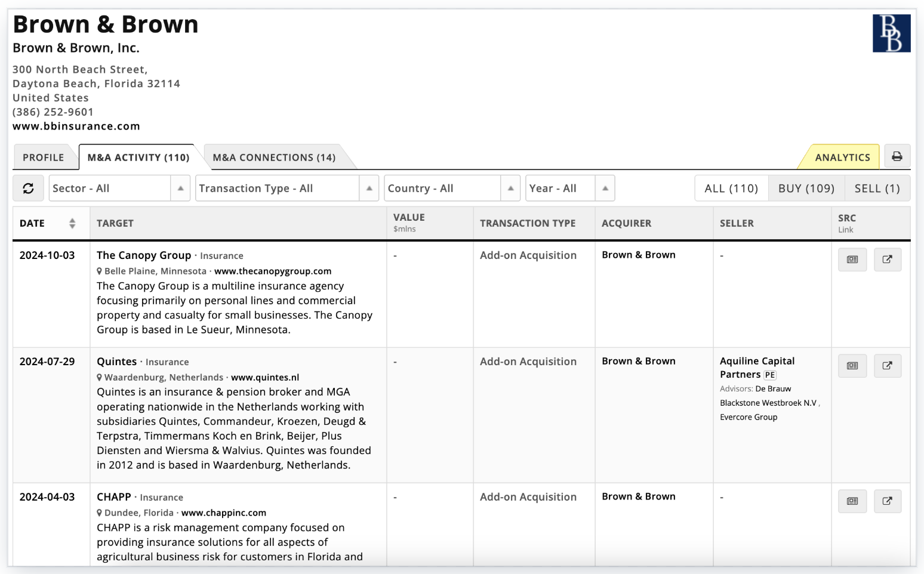Toggle the DATE column sort order

pos(72,223)
